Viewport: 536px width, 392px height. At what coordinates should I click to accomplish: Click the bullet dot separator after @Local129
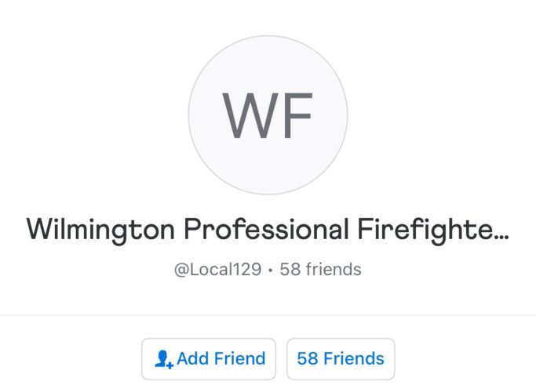click(x=270, y=270)
